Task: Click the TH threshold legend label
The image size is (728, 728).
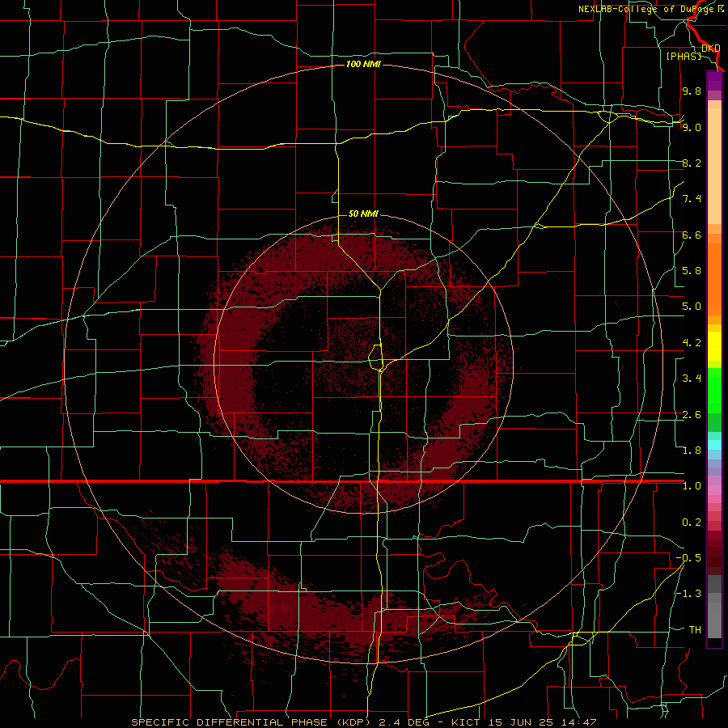Action: pos(695,630)
